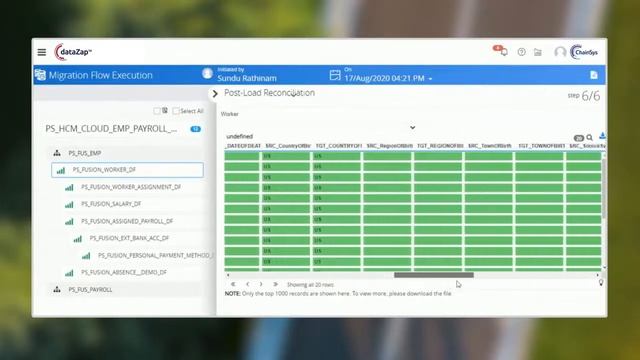Viewport: 640px width, 360px height.
Task: Go to the previous page of results
Action: pyautogui.click(x=247, y=284)
